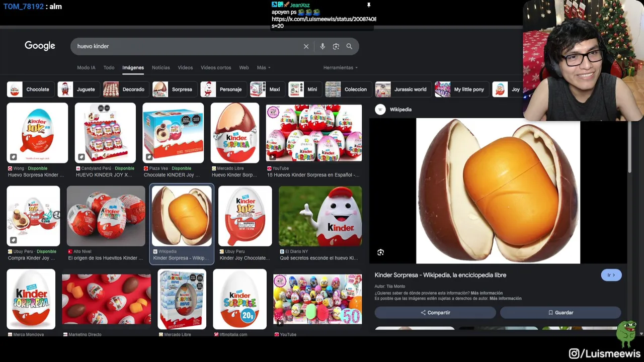
Task: Open YouTube 50 surprise eggs thumbnail
Action: (317, 299)
